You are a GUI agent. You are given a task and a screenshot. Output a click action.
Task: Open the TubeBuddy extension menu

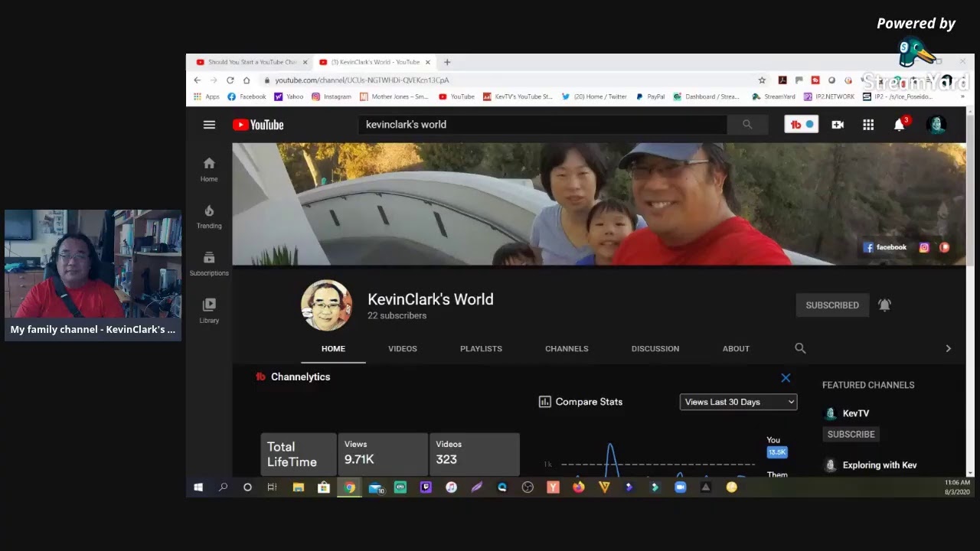tap(802, 124)
